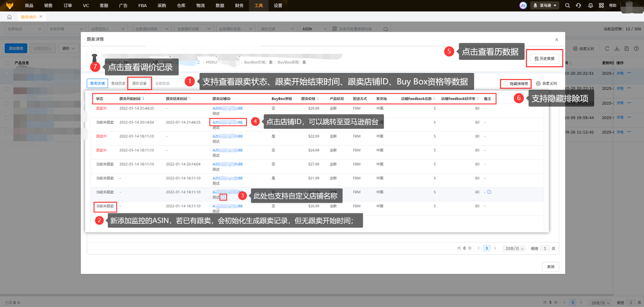
Task: Switch to the 跟卖店铺 tab
Action: [x=97, y=84]
